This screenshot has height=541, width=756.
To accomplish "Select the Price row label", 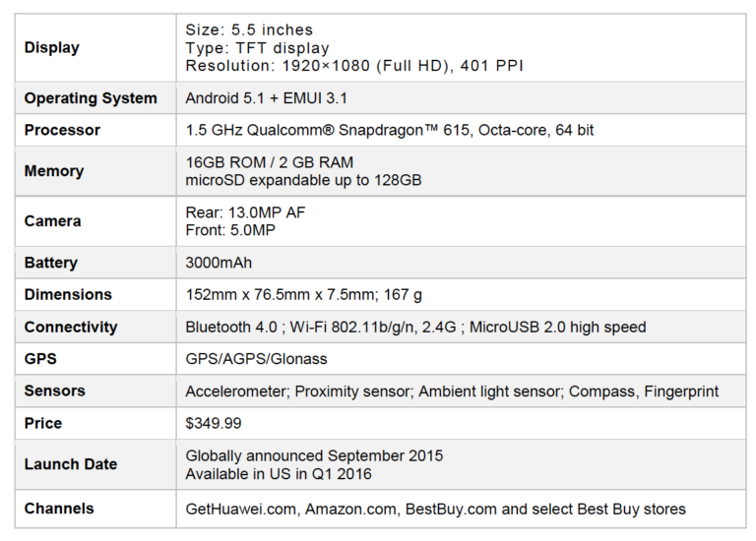I will click(x=43, y=423).
